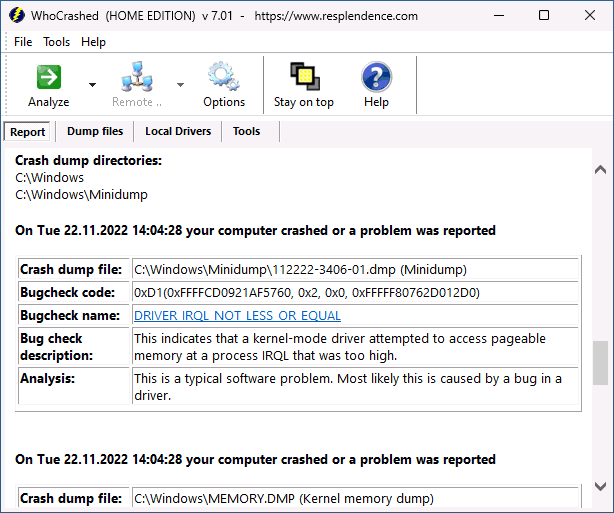Screen dimensions: 614x513
Task: Click the C:\Windows\Minidump directory line
Action: point(81,195)
